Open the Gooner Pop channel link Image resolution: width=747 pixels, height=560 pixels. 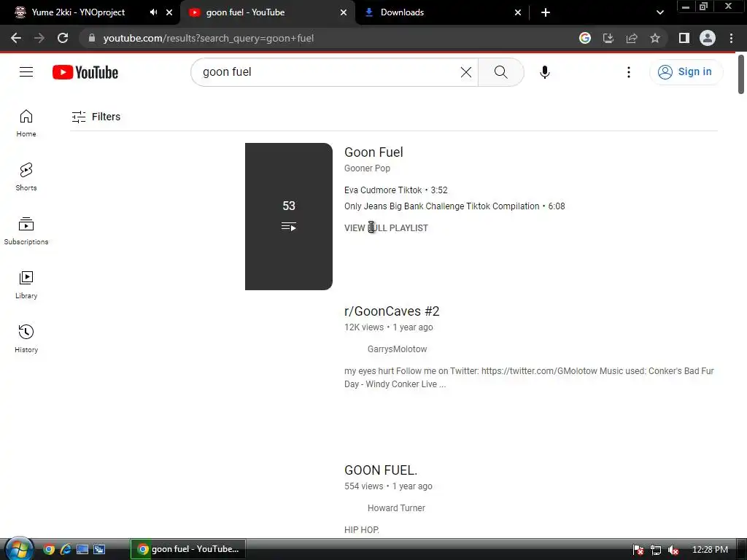(367, 168)
